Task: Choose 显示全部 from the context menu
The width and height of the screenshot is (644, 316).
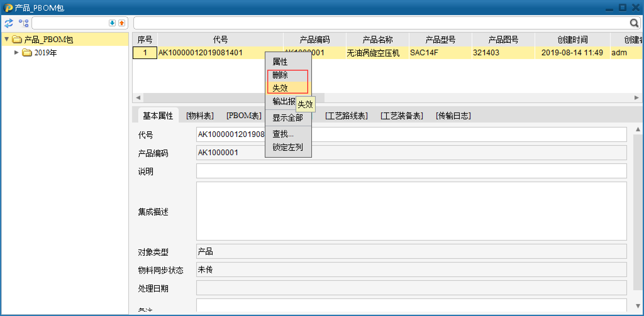Action: (288, 118)
